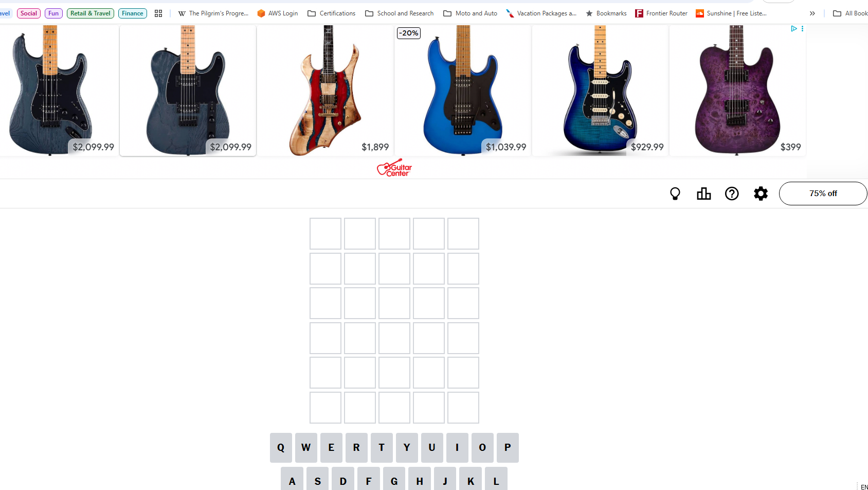868x490 pixels.
Task: Open the help question mark icon
Action: coord(732,194)
